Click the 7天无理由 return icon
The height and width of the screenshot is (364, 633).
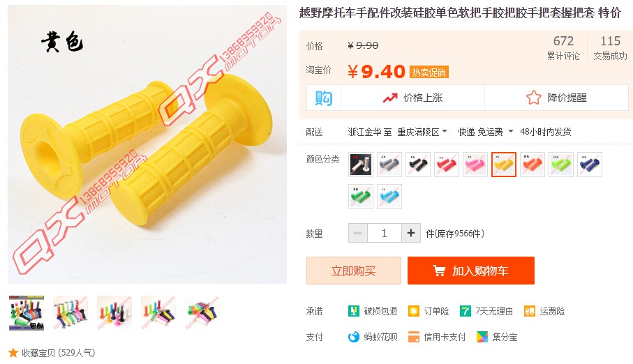tap(465, 311)
